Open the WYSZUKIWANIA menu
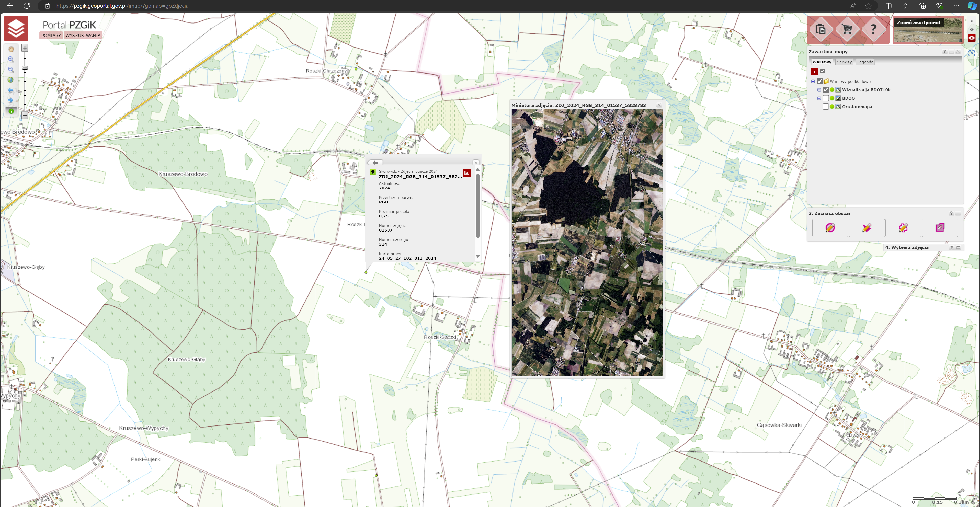Screen dimensions: 980x507 pyautogui.click(x=83, y=35)
